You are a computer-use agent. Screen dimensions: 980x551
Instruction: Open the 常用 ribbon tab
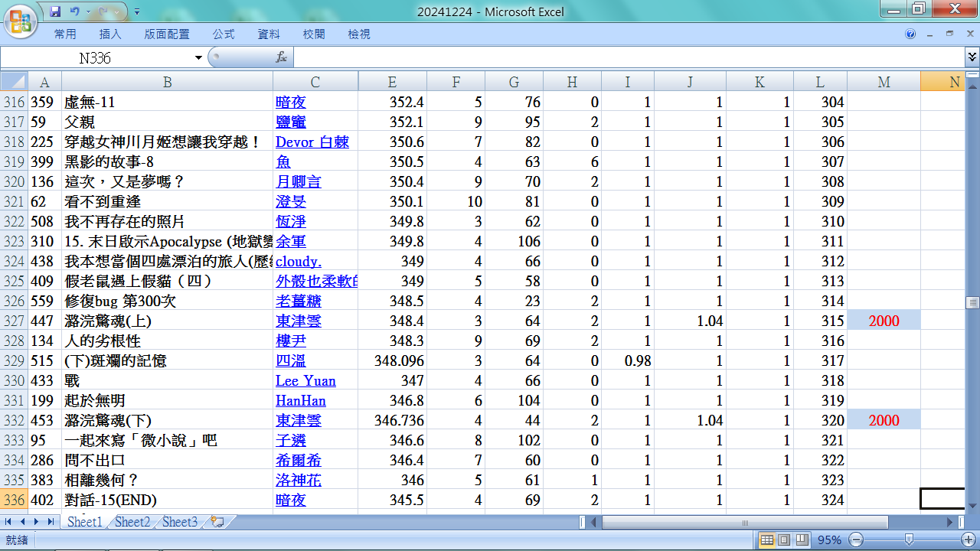tap(65, 34)
